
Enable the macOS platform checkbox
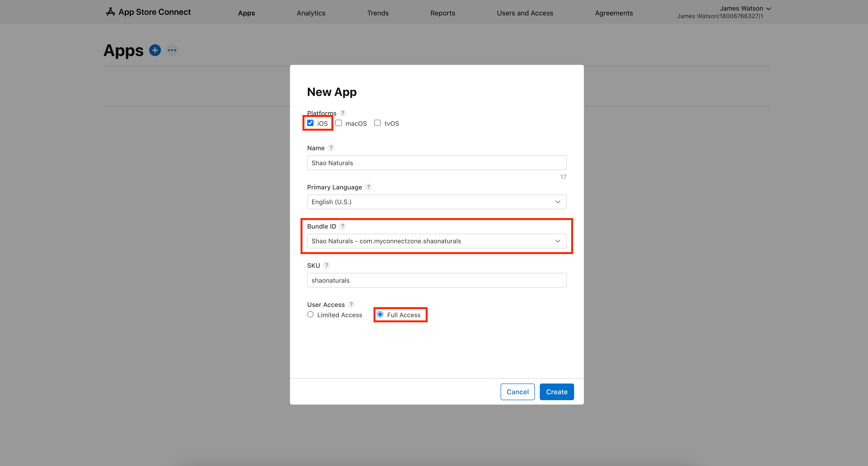(x=339, y=123)
